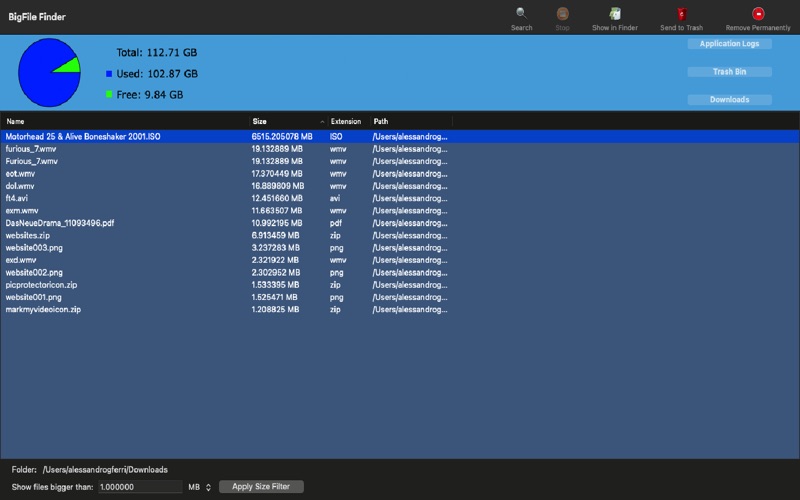Click the Used: 102.87 GB label

pyautogui.click(x=157, y=74)
